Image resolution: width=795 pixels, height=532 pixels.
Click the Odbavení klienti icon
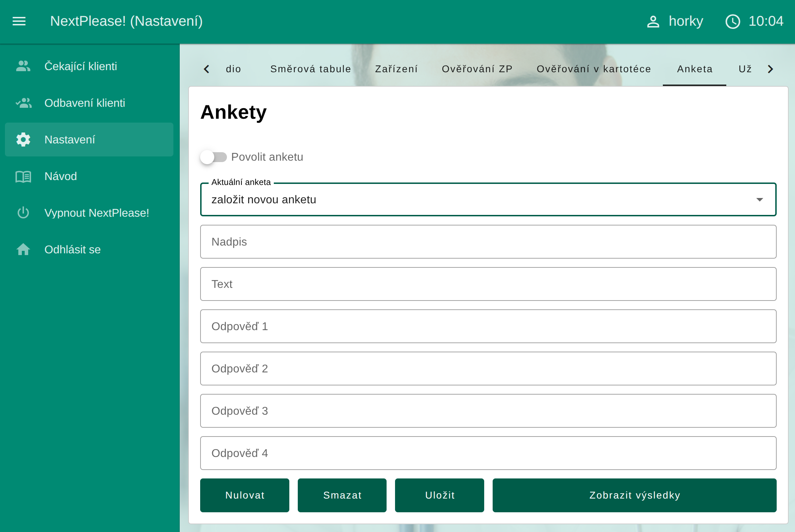coord(23,103)
